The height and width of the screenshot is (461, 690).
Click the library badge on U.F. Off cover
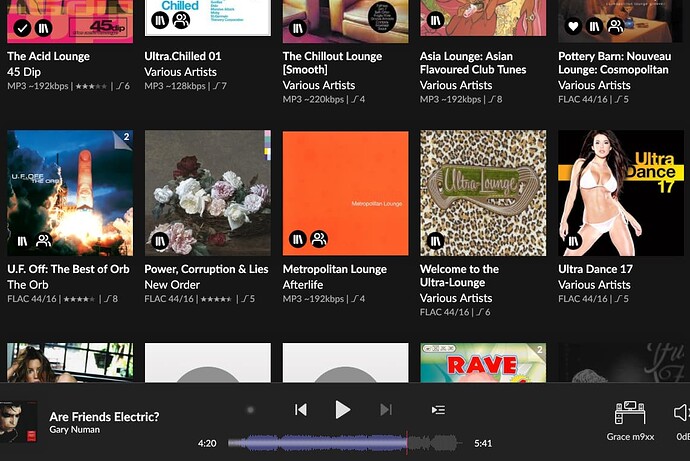(x=22, y=241)
